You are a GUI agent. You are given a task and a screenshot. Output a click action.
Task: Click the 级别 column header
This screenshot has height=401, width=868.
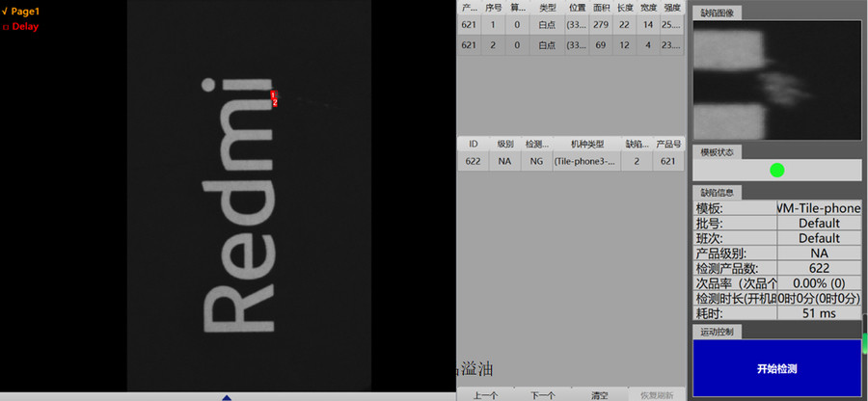505,144
